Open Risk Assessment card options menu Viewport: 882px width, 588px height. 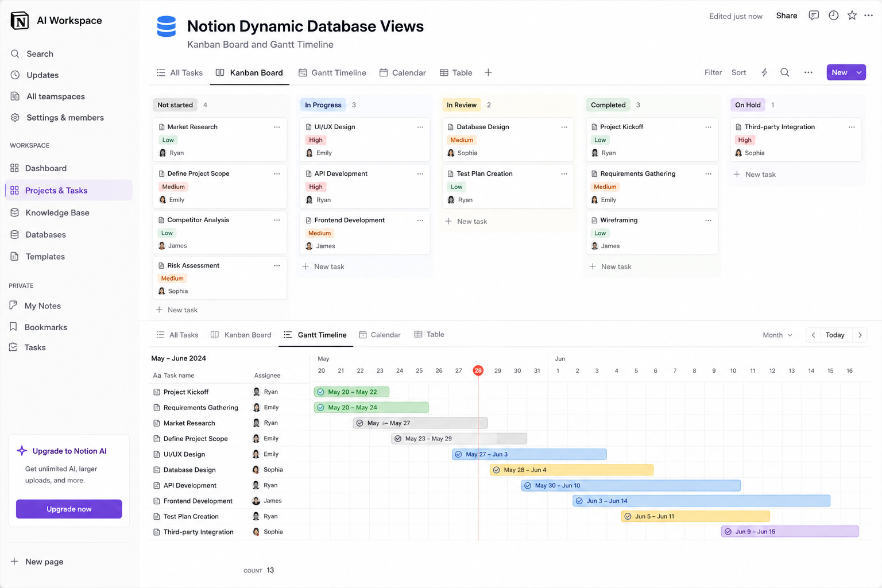(277, 265)
